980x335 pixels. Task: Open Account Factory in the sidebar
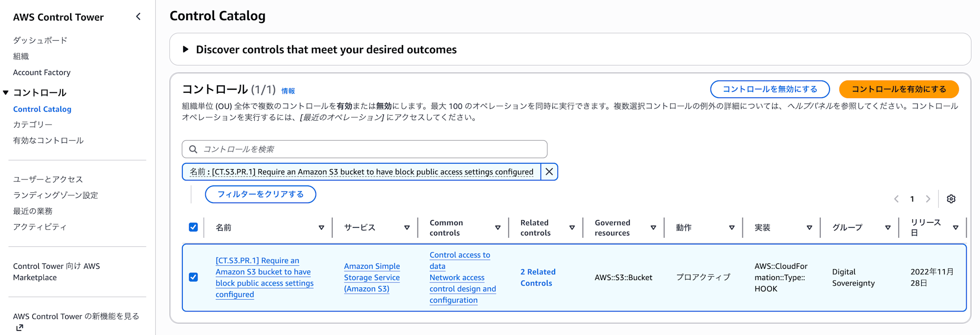point(42,72)
